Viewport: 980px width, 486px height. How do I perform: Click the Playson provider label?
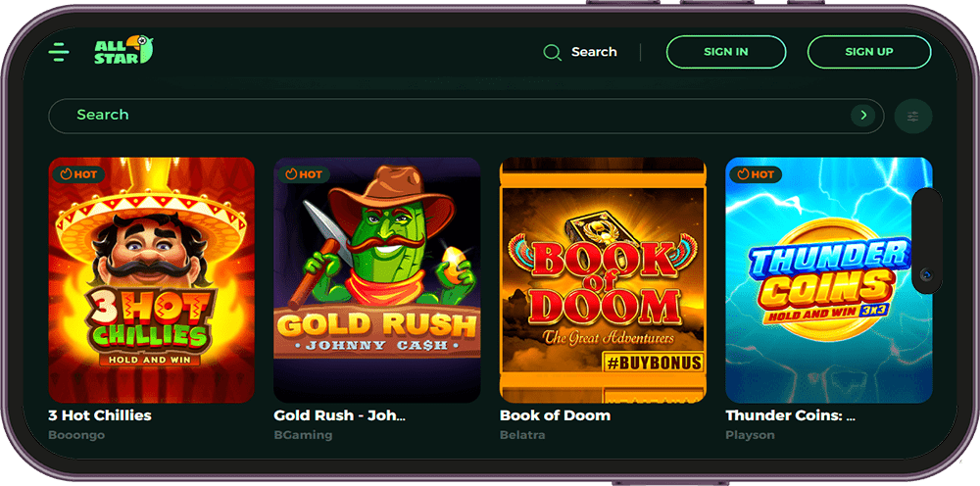click(750, 435)
